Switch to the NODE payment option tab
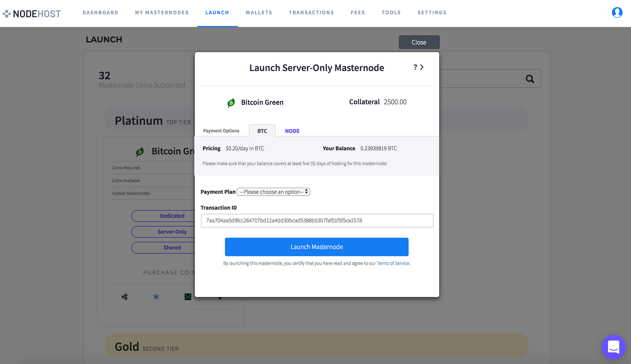This screenshot has width=631, height=364. 292,131
